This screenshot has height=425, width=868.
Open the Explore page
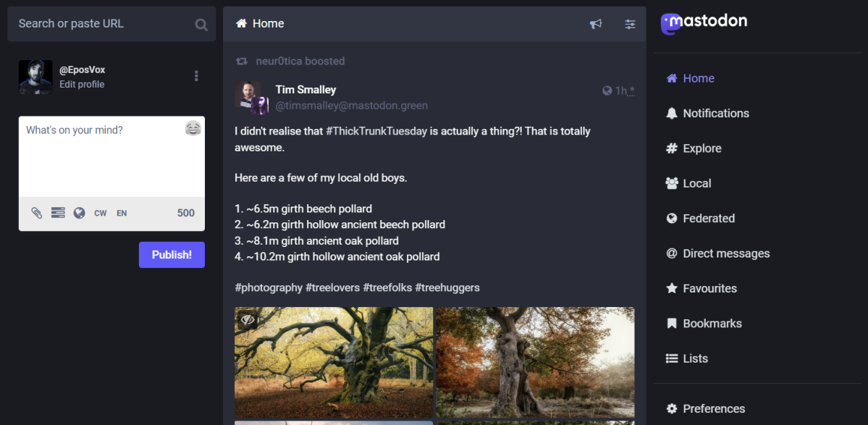701,148
